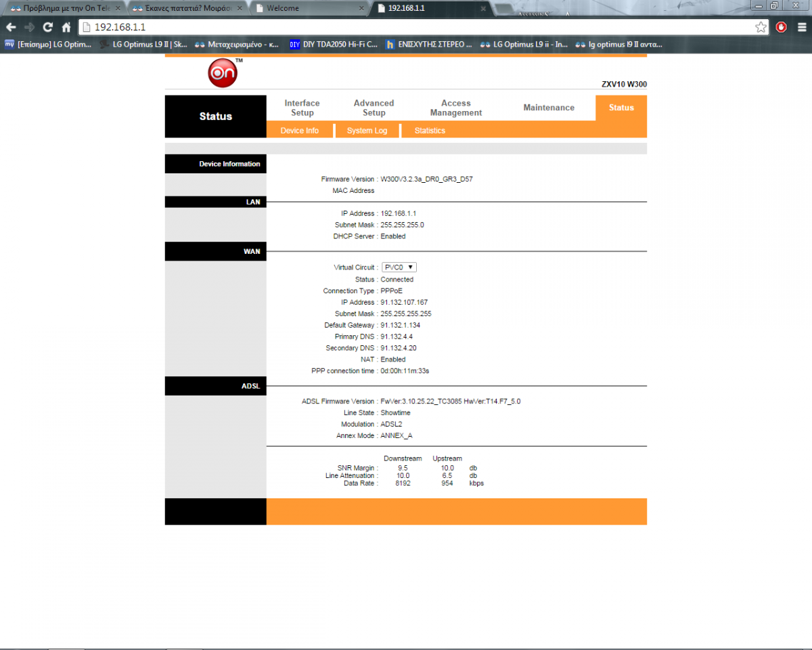This screenshot has width=812, height=650.
Task: Click the Primary DNS 91.132.4.4
Action: tap(397, 337)
